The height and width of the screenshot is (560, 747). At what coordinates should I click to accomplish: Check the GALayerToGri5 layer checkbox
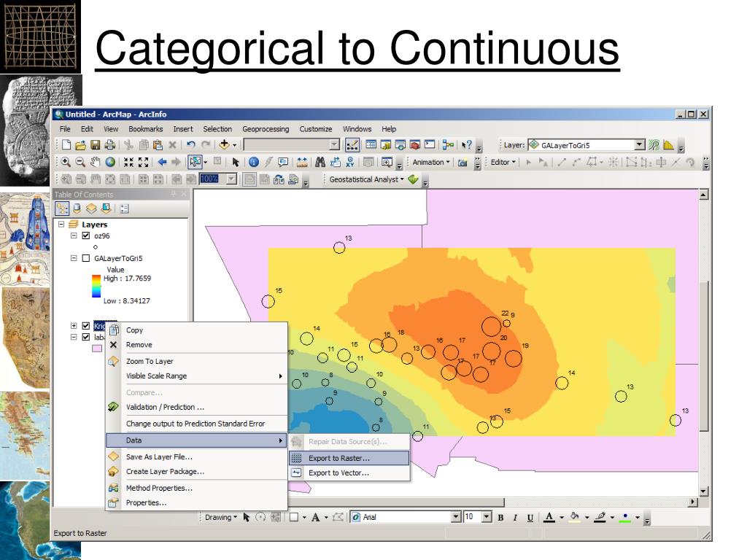86,258
